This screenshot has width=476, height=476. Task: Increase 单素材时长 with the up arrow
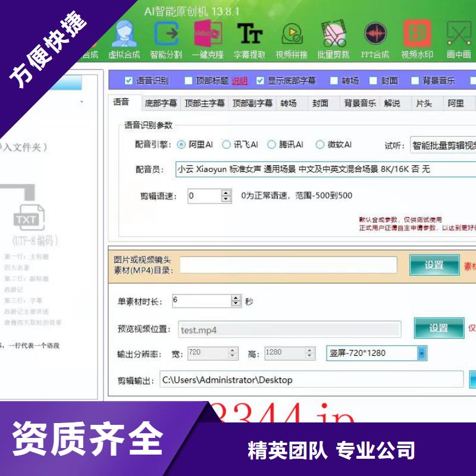236,298
